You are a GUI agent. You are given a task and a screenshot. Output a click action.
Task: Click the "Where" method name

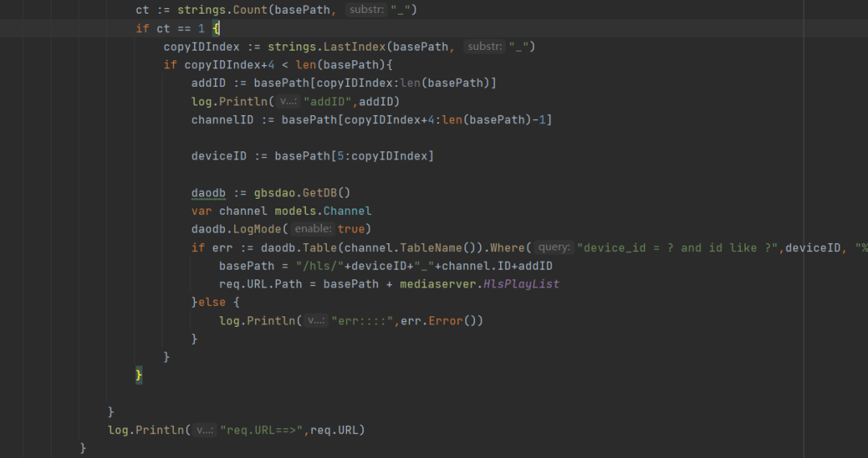[x=506, y=247]
